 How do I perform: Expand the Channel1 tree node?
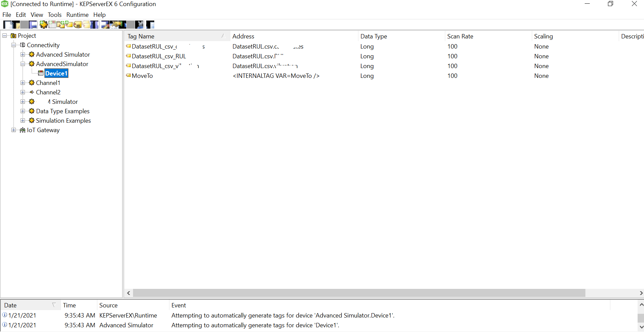click(23, 83)
